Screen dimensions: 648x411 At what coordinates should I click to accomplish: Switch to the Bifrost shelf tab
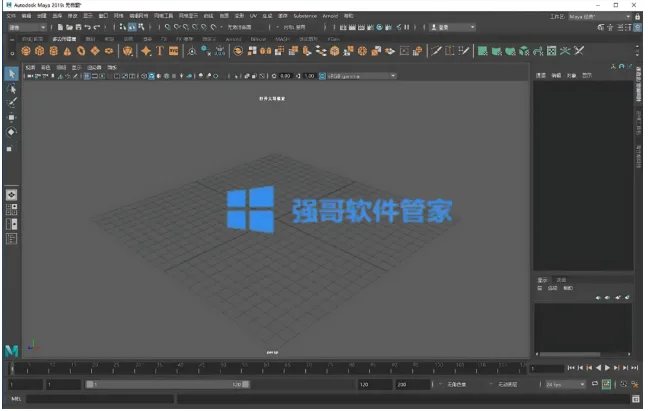258,39
